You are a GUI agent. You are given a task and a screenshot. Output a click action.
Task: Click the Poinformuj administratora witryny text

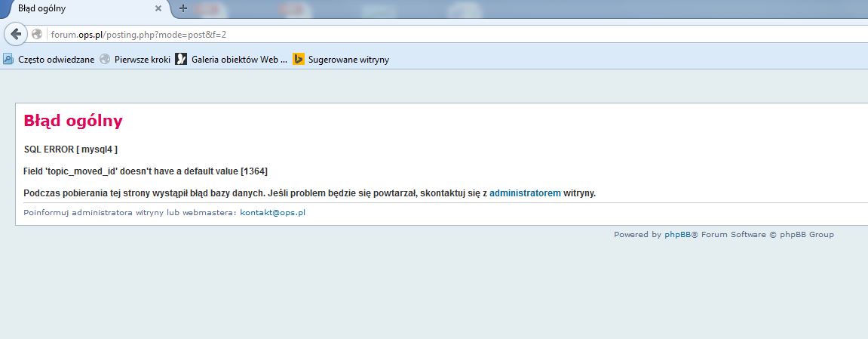130,213
